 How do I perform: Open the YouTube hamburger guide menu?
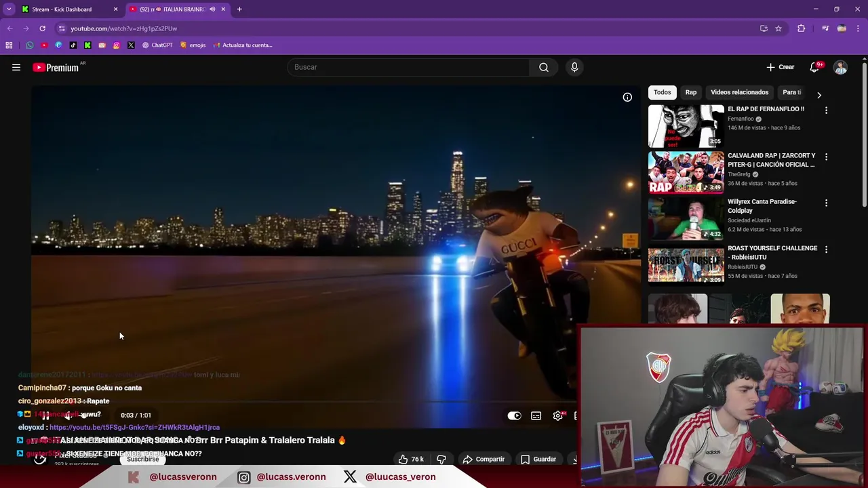[16, 67]
